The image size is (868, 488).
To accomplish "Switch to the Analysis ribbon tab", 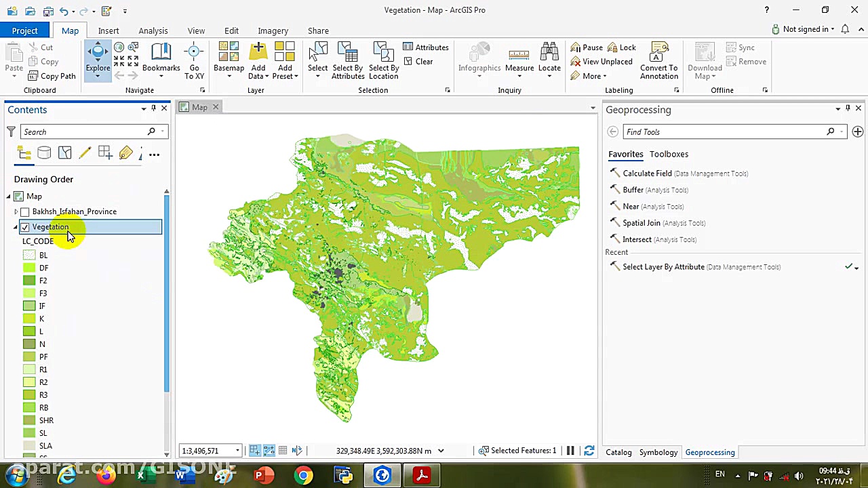I will click(153, 30).
